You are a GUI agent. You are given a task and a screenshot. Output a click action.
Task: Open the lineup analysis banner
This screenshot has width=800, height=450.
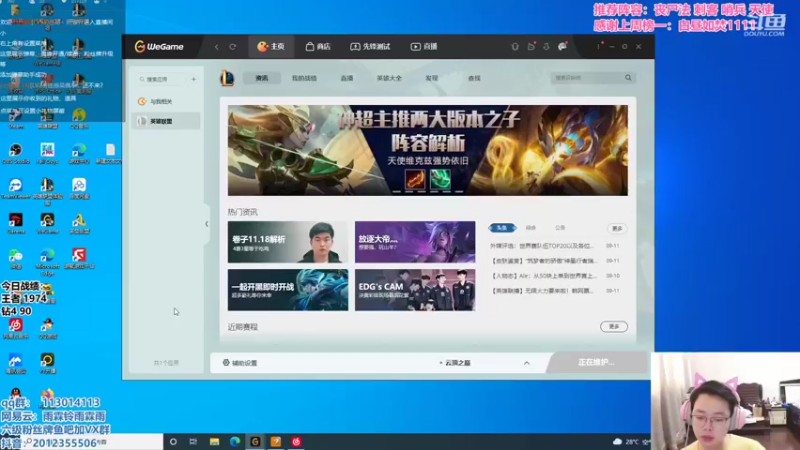(428, 151)
